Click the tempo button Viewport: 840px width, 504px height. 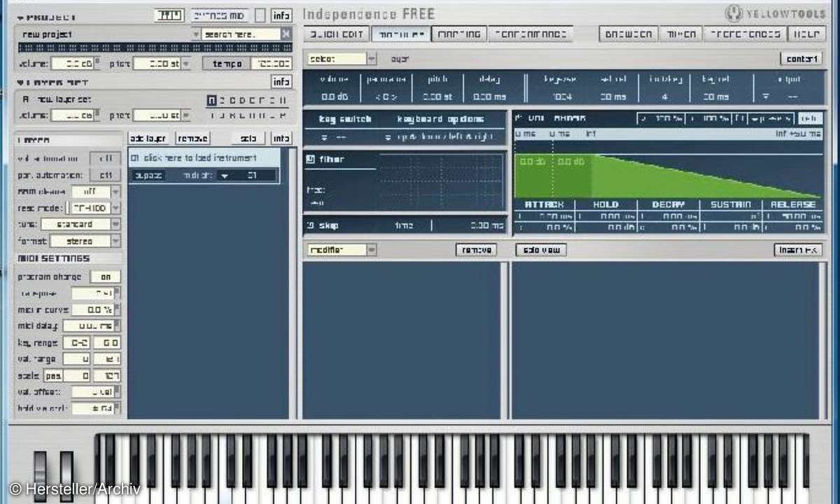(x=227, y=64)
